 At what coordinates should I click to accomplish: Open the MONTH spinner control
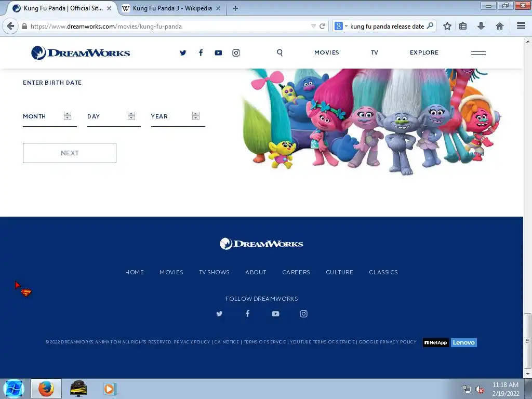[67, 116]
